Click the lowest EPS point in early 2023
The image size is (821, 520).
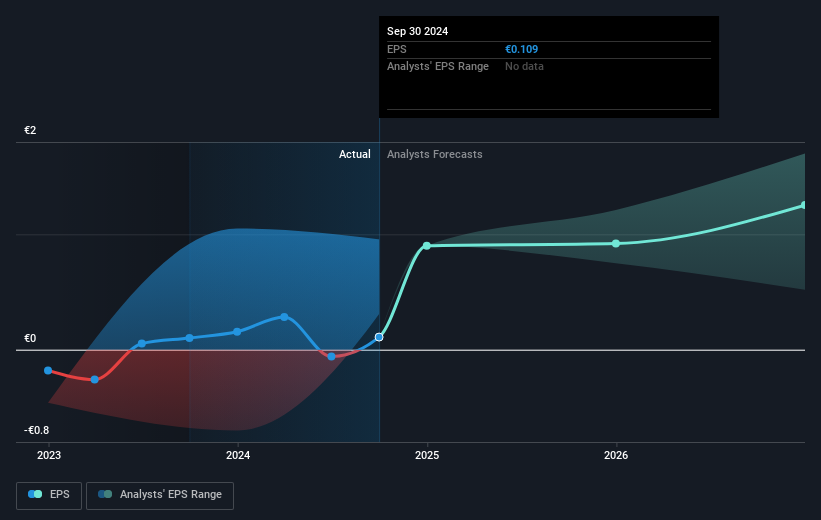(95, 380)
